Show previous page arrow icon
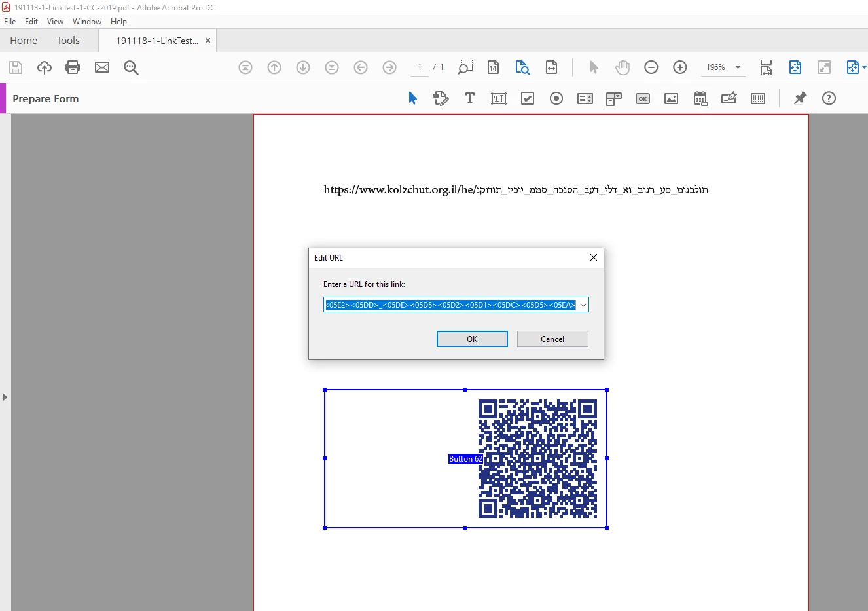This screenshot has width=868, height=611. click(x=274, y=67)
